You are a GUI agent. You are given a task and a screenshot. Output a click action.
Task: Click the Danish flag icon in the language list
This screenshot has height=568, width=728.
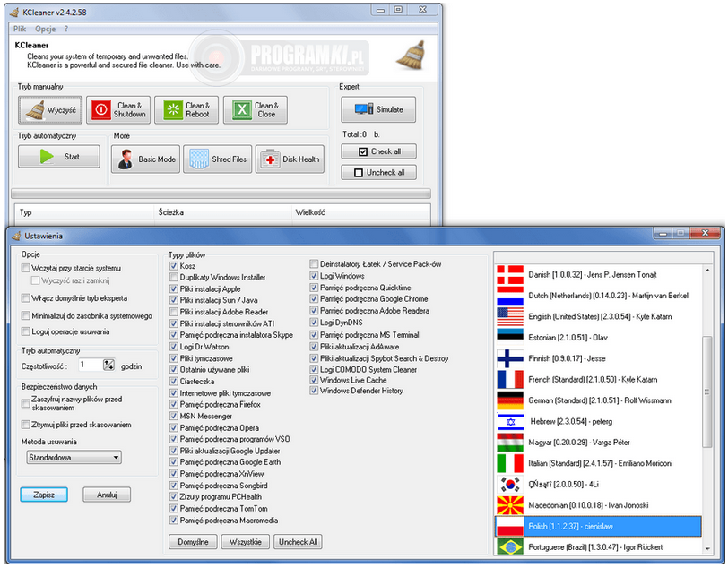point(510,275)
